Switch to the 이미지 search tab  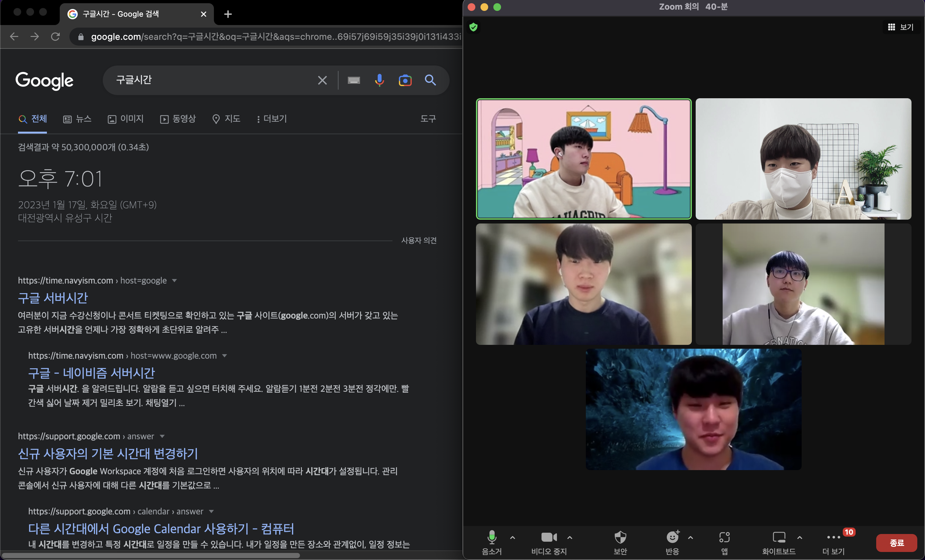(126, 119)
